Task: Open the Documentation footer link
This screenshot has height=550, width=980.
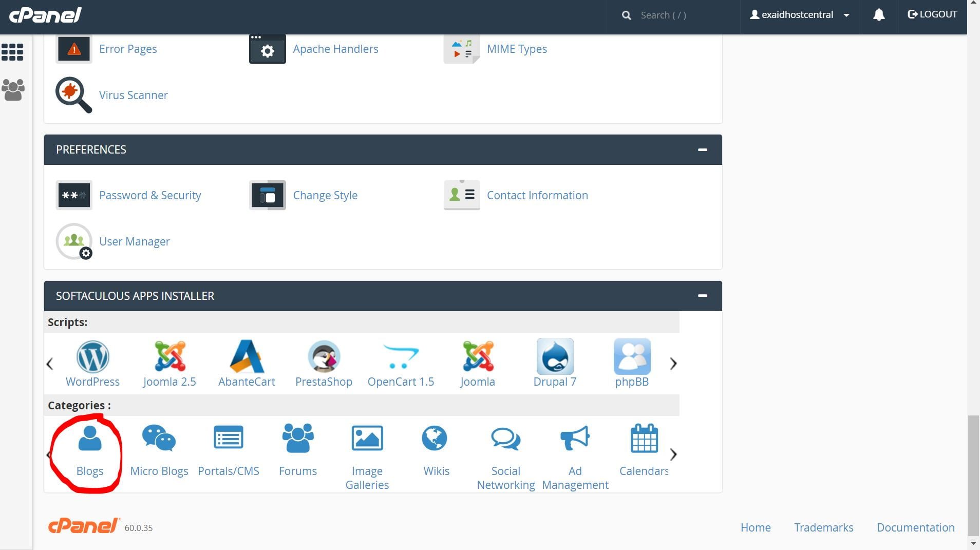Action: coord(915,527)
